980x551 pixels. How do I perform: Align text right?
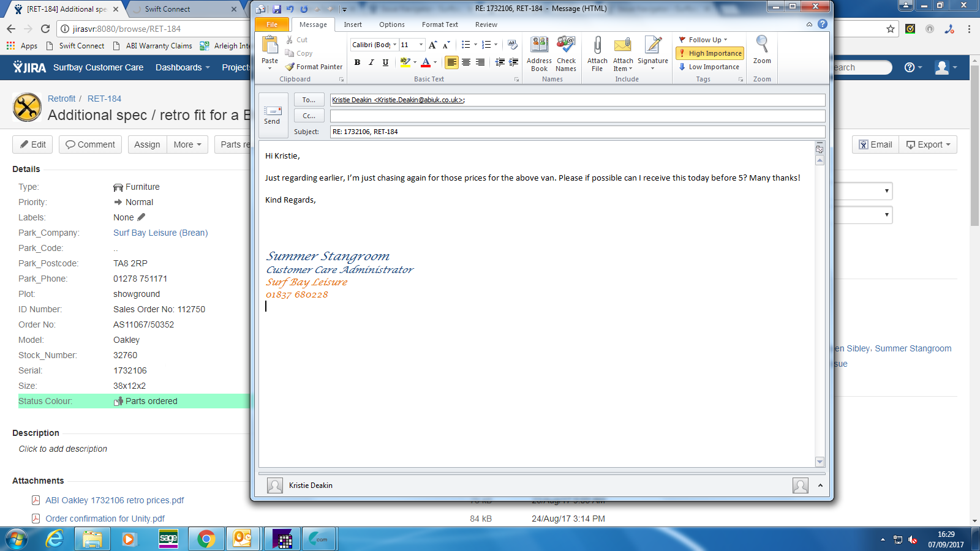tap(480, 62)
